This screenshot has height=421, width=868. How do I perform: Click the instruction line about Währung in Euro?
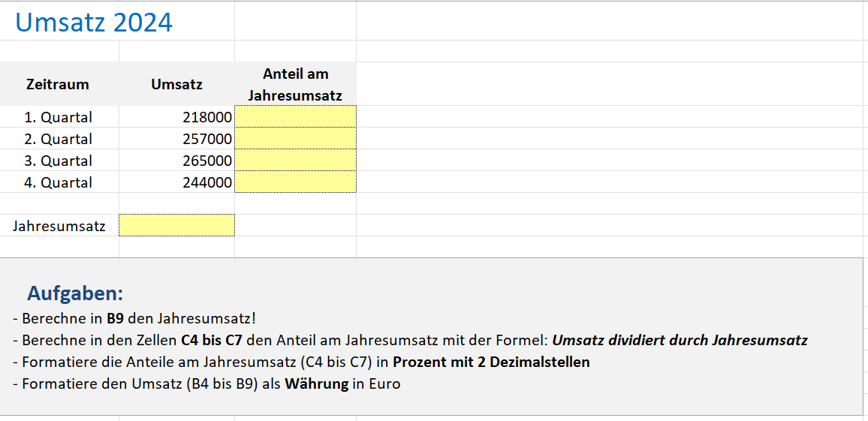(206, 384)
